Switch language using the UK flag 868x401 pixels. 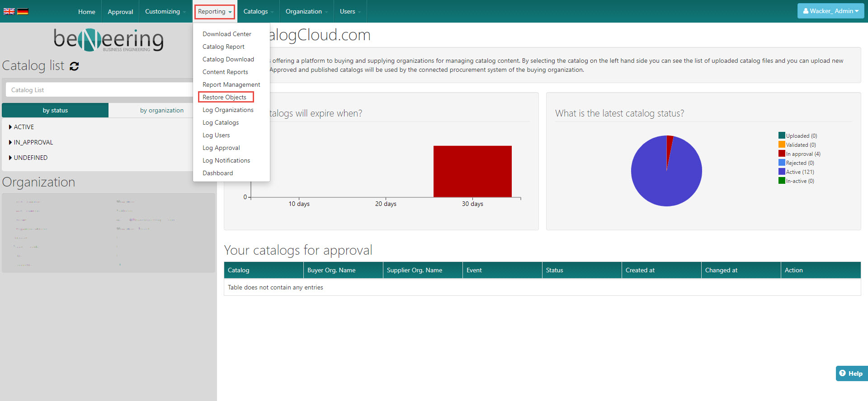click(9, 11)
